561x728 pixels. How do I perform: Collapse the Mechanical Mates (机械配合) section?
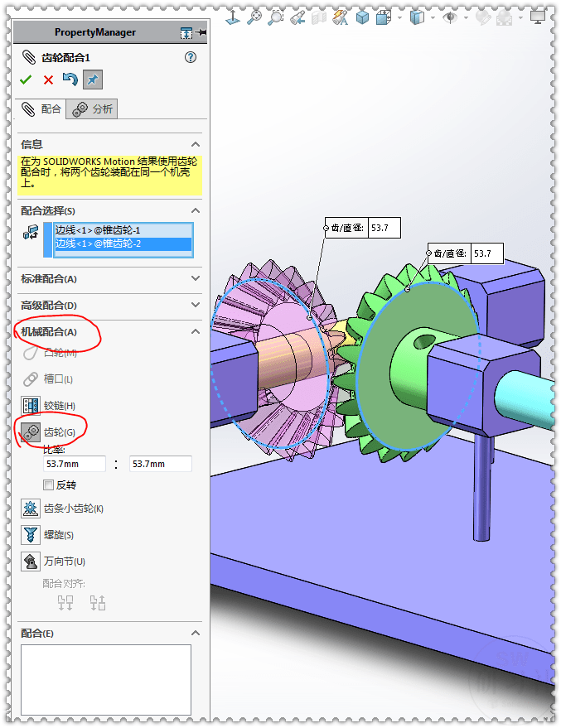click(x=196, y=331)
